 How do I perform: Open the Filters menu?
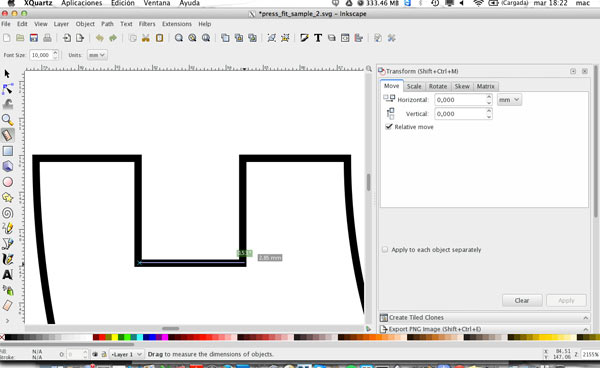pos(147,24)
